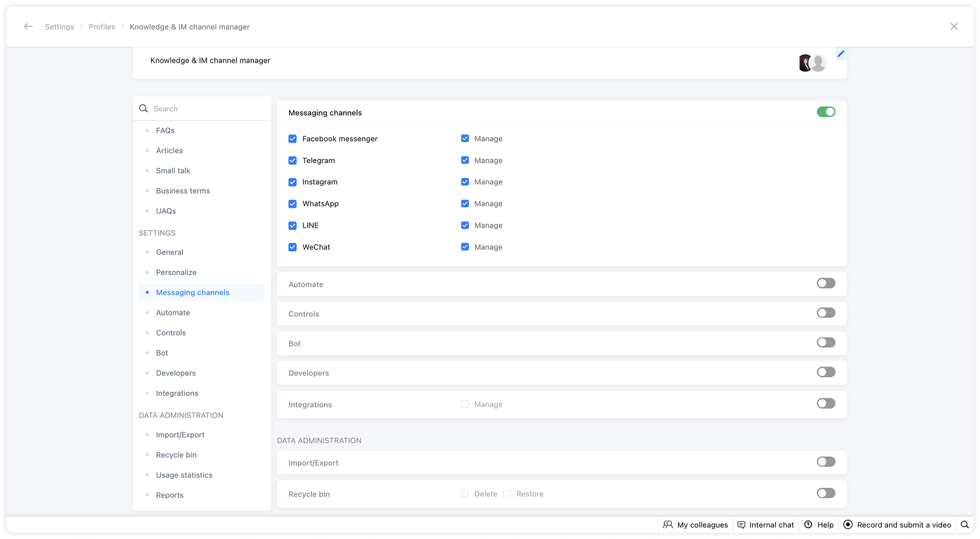Image resolution: width=980 pixels, height=539 pixels.
Task: Open Internal chat
Action: 765,525
